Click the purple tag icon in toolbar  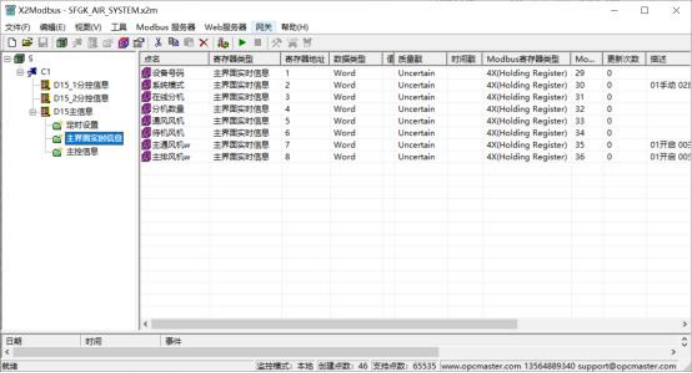click(x=124, y=43)
